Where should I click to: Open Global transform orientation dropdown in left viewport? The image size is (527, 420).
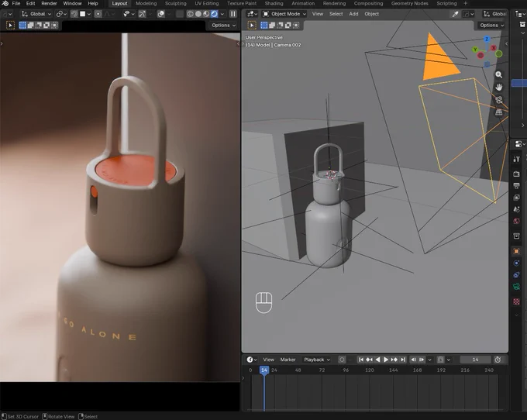point(36,14)
